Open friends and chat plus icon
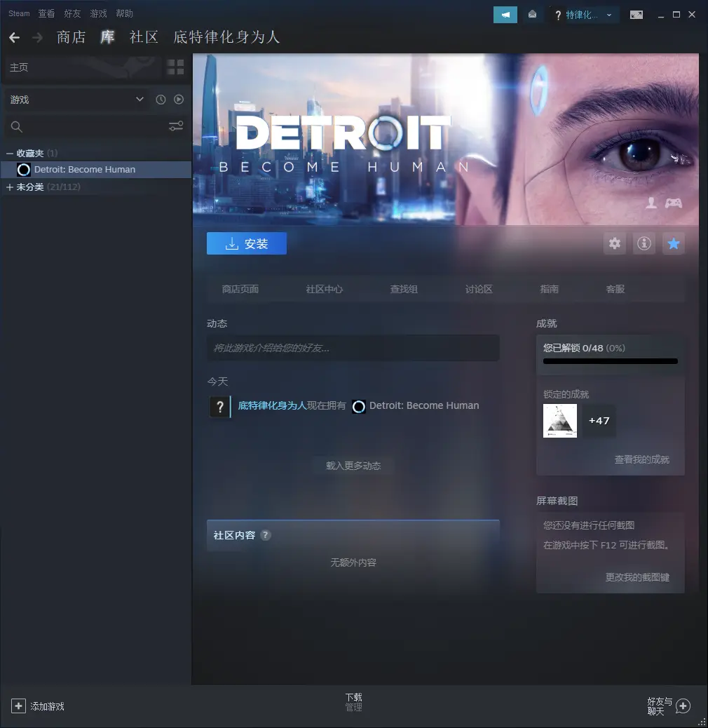 click(x=683, y=706)
